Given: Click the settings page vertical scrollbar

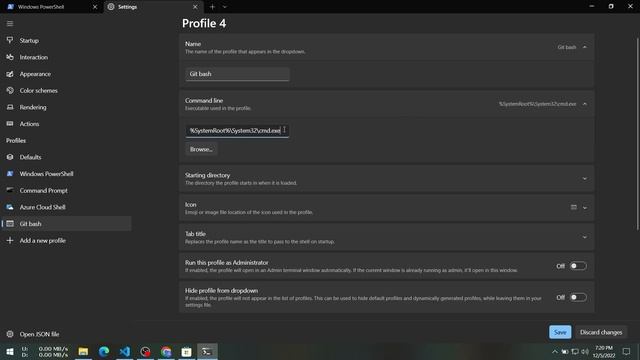Looking at the screenshot, I should pos(637,134).
